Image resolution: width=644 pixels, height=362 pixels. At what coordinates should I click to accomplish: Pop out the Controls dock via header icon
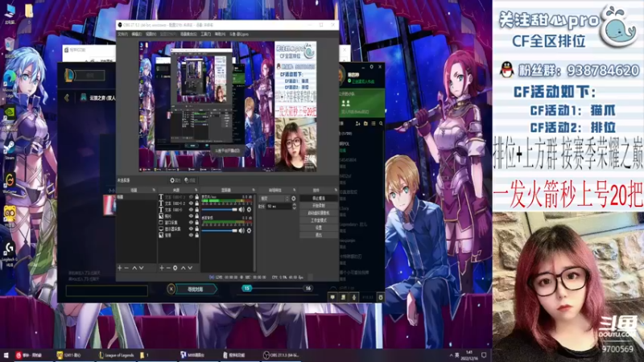point(336,190)
